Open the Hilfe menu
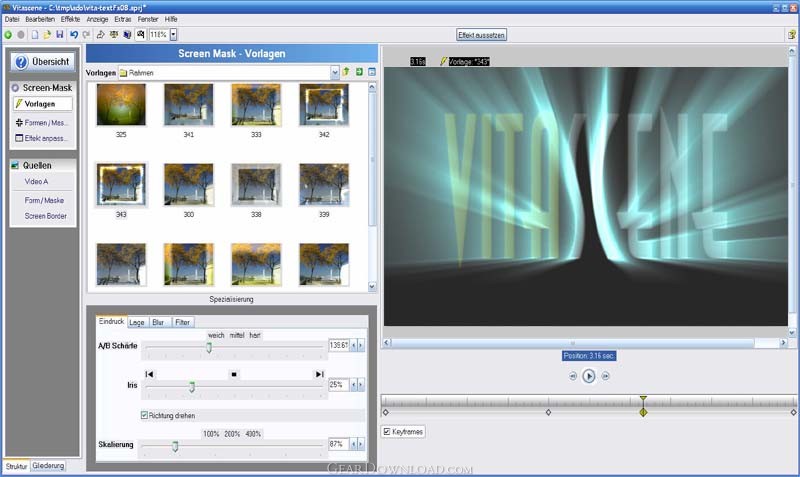Viewport: 800px width, 477px height. [171, 19]
